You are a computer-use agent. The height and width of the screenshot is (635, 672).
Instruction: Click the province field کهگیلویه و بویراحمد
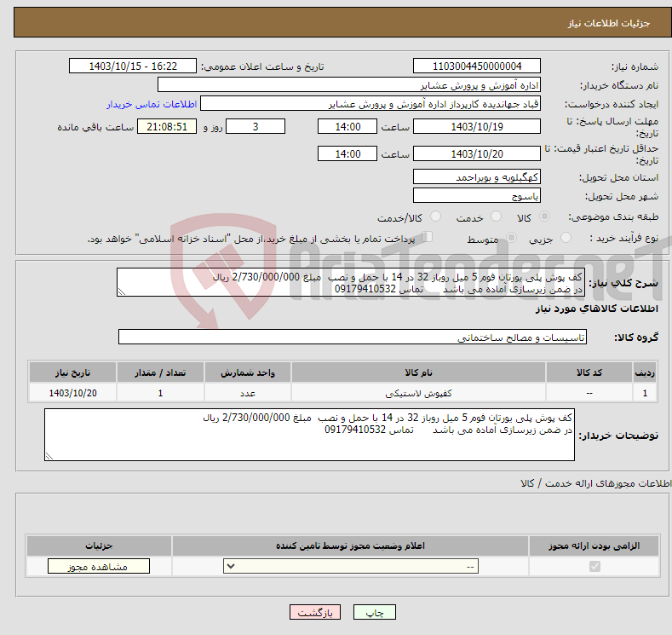(x=477, y=176)
